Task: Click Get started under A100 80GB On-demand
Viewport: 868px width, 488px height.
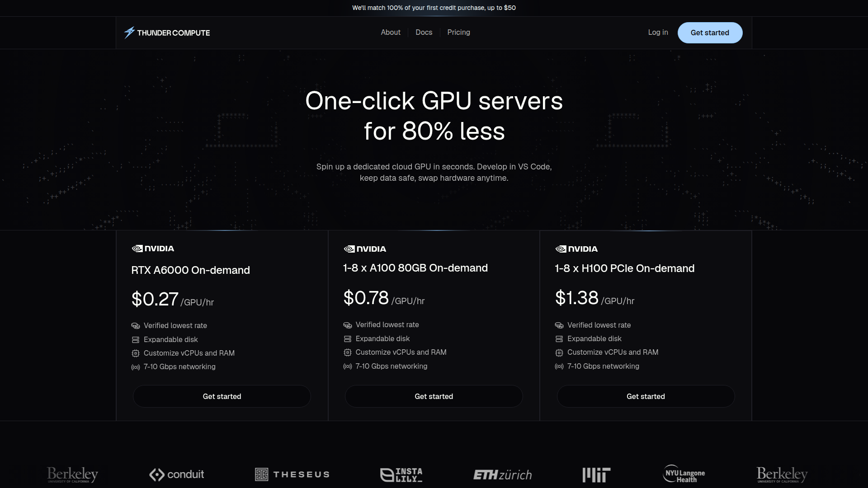Action: tap(434, 396)
